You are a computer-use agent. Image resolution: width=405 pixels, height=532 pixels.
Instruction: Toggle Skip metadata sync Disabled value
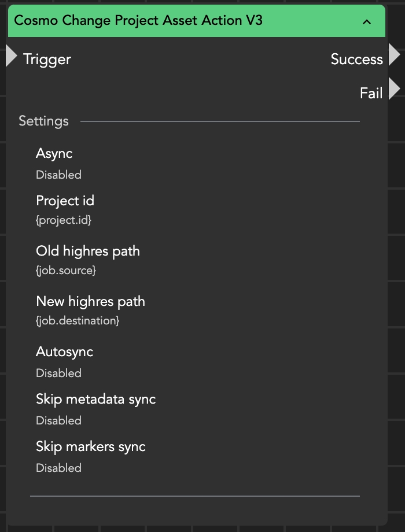[x=58, y=420]
